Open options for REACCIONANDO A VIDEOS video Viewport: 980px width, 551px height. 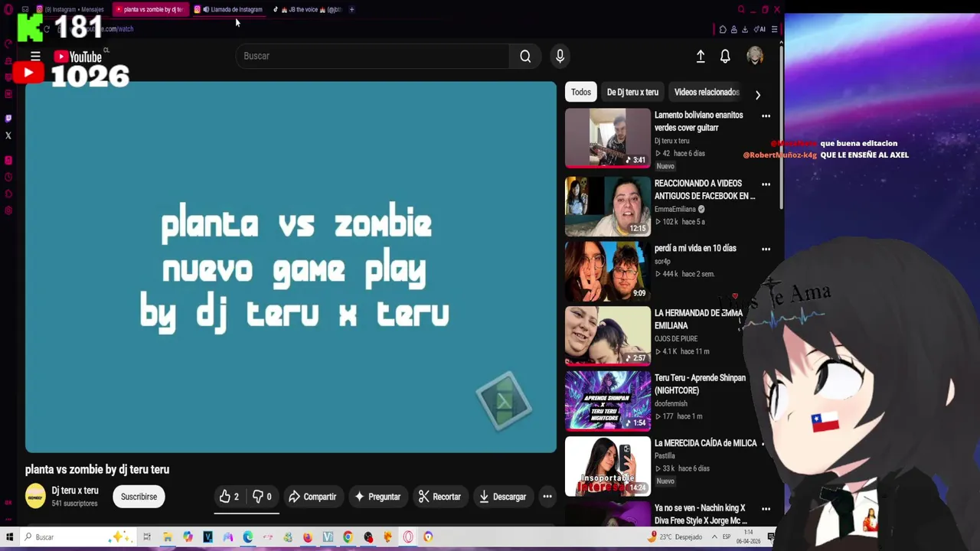766,184
